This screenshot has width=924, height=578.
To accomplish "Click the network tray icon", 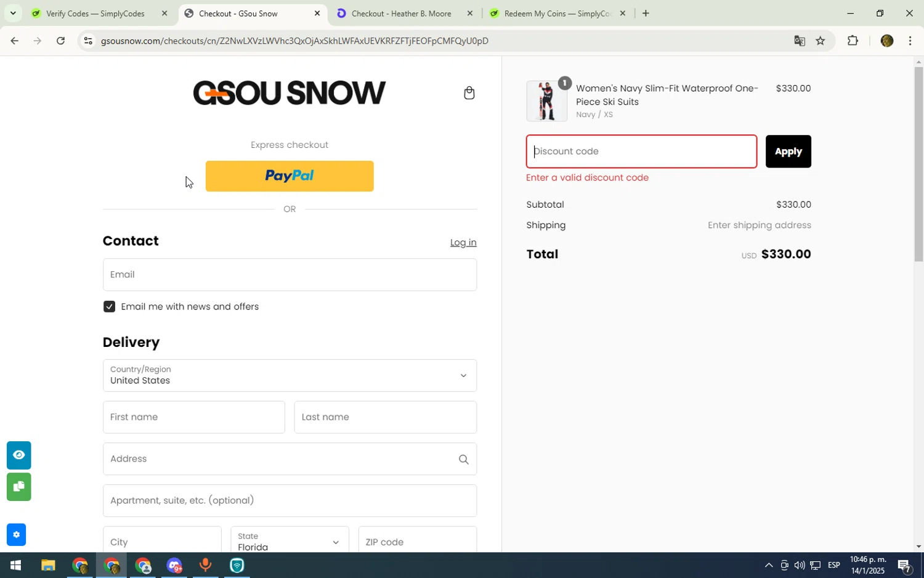I will (x=815, y=565).
